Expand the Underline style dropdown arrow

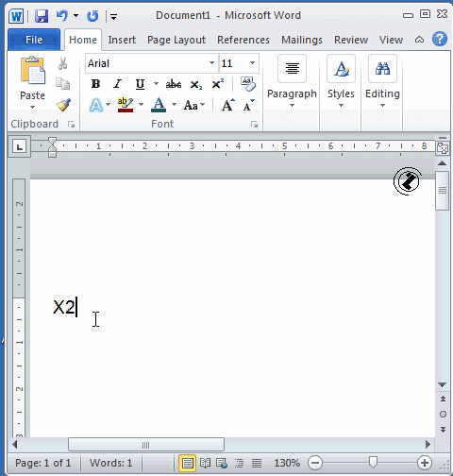[156, 84]
